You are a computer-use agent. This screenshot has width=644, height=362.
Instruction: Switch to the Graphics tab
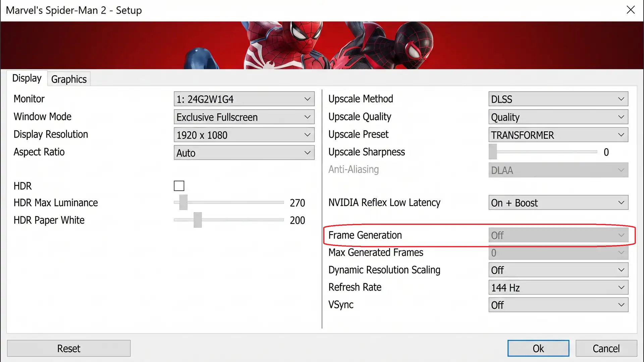(x=69, y=79)
